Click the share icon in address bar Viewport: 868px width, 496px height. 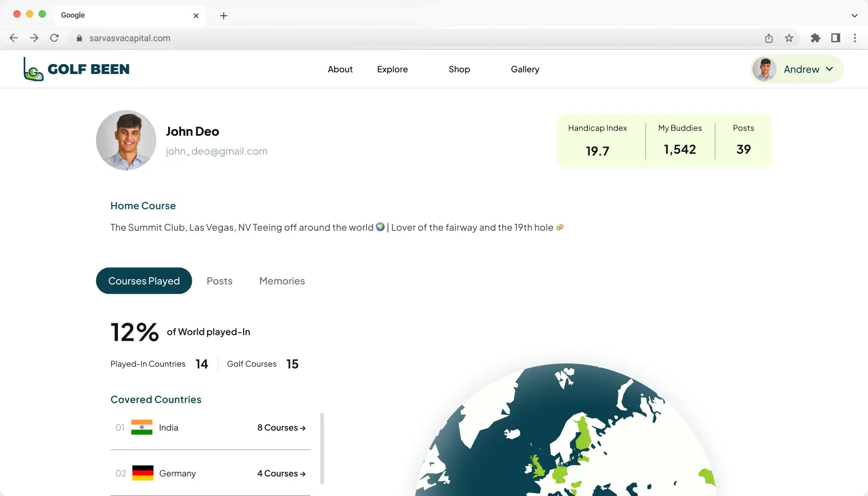click(x=769, y=38)
